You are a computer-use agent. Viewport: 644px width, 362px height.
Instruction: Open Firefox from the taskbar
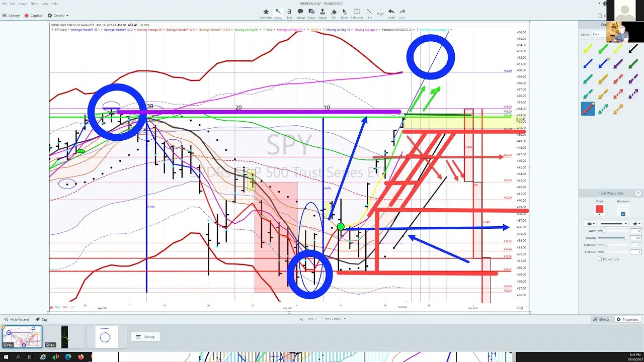80,357
